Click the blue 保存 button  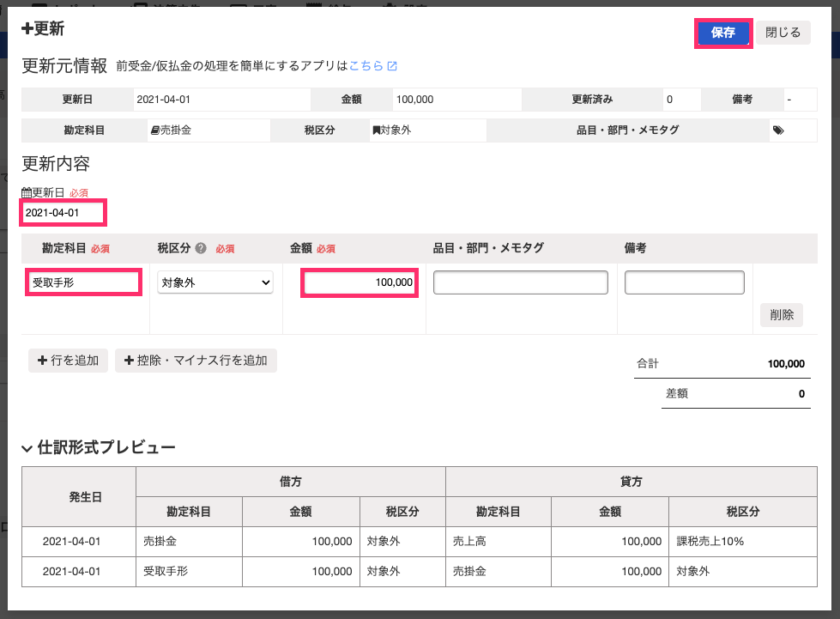pyautogui.click(x=722, y=33)
